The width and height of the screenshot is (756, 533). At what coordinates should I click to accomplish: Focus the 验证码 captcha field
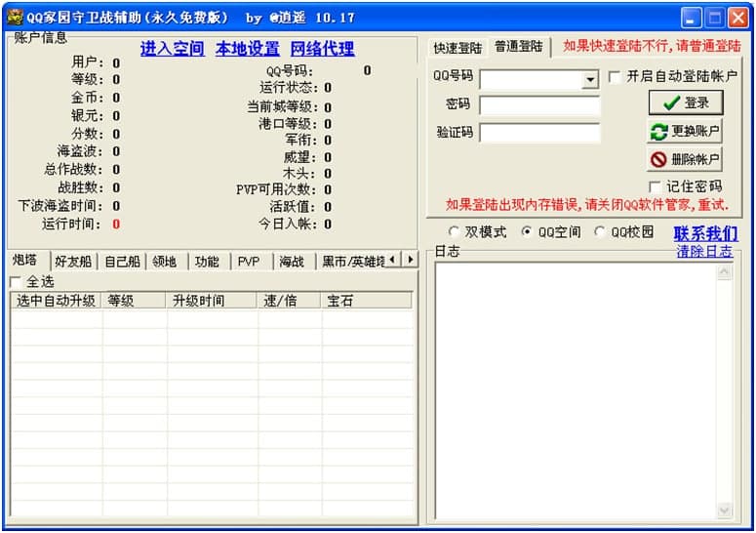(540, 133)
